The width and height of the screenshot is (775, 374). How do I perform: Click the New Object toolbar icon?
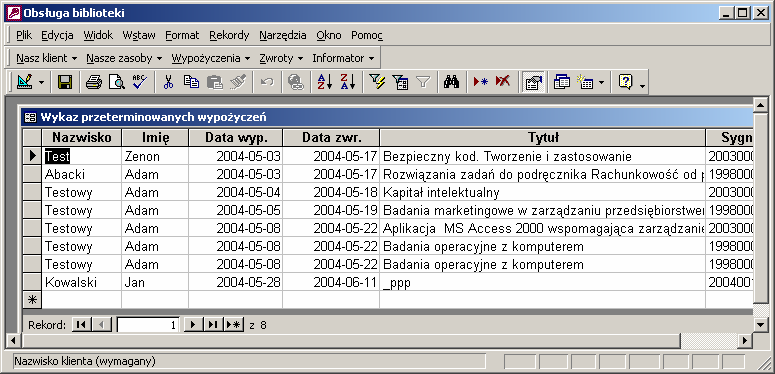[x=585, y=82]
